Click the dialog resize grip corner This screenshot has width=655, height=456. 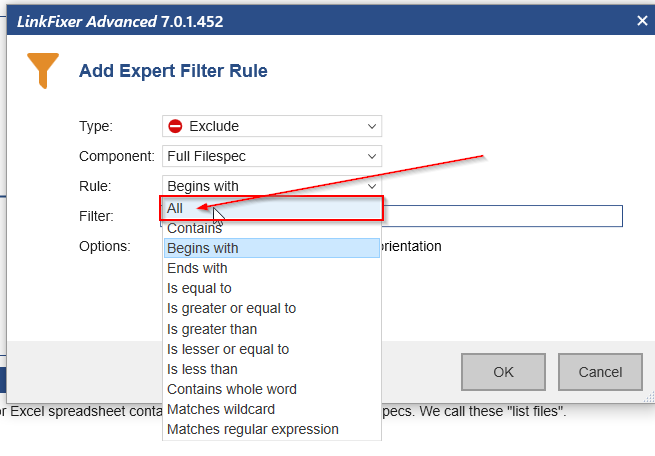coord(649,397)
